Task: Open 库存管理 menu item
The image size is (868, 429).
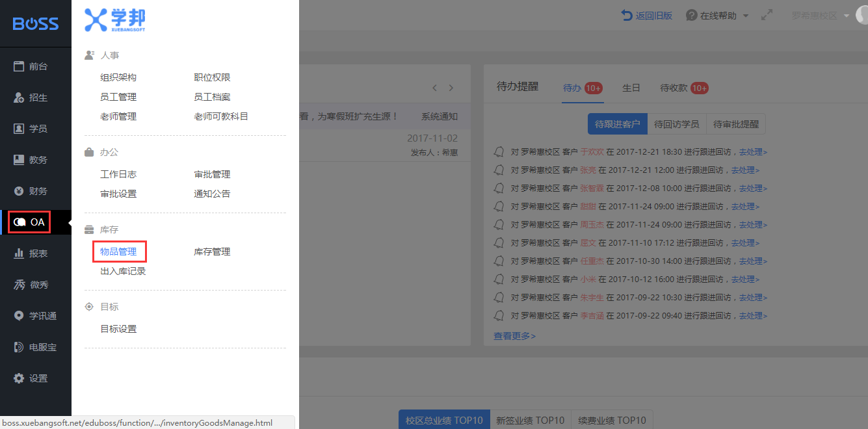Action: click(212, 252)
